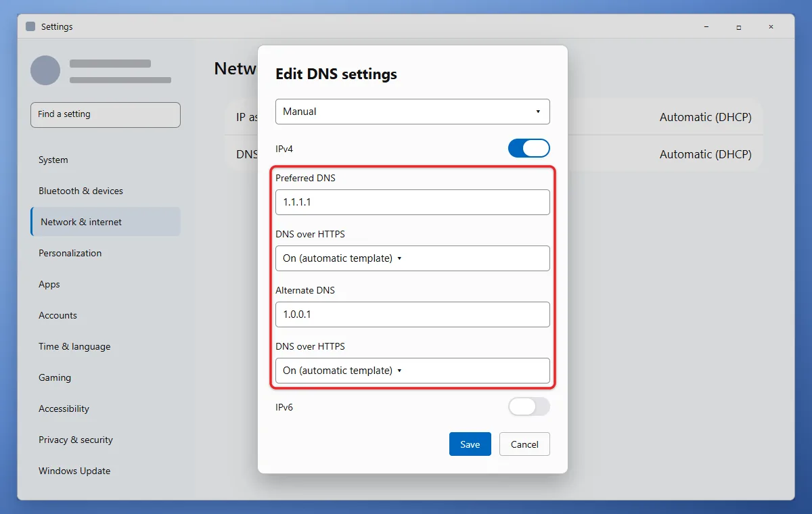Open DNS over HTTPS dropdown under Preferred DNS
This screenshot has height=514, width=812.
(413, 258)
